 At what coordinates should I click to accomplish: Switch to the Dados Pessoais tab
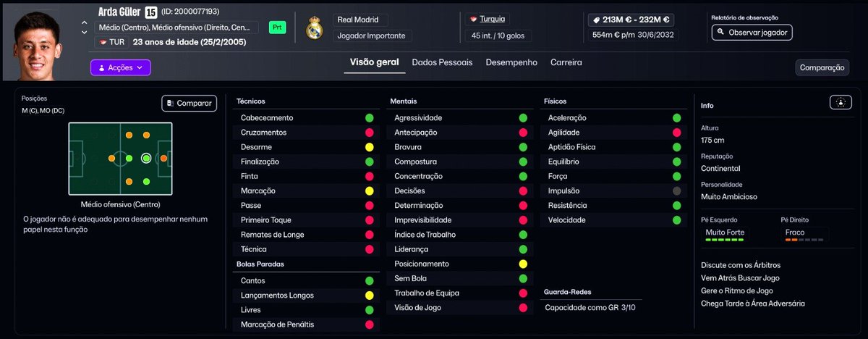click(442, 62)
